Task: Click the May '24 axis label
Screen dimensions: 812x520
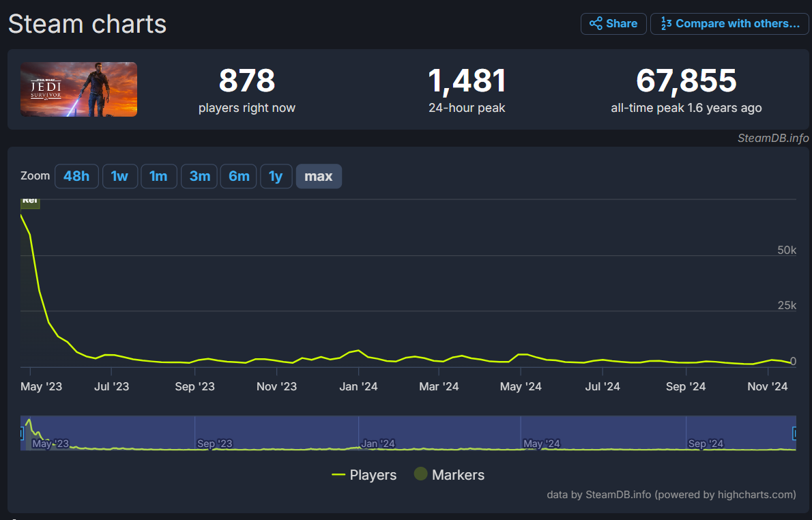Action: coord(521,386)
